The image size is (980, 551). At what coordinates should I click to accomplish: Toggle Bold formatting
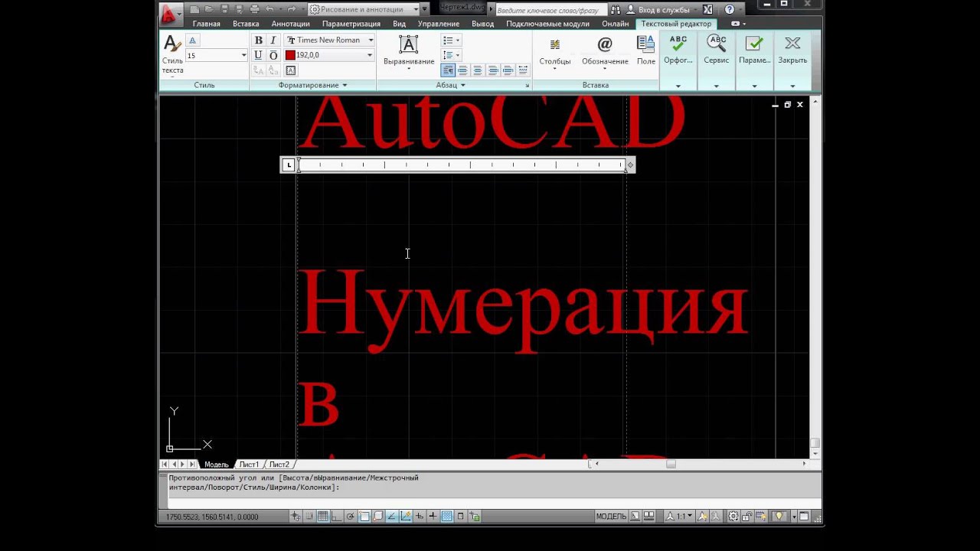click(259, 40)
